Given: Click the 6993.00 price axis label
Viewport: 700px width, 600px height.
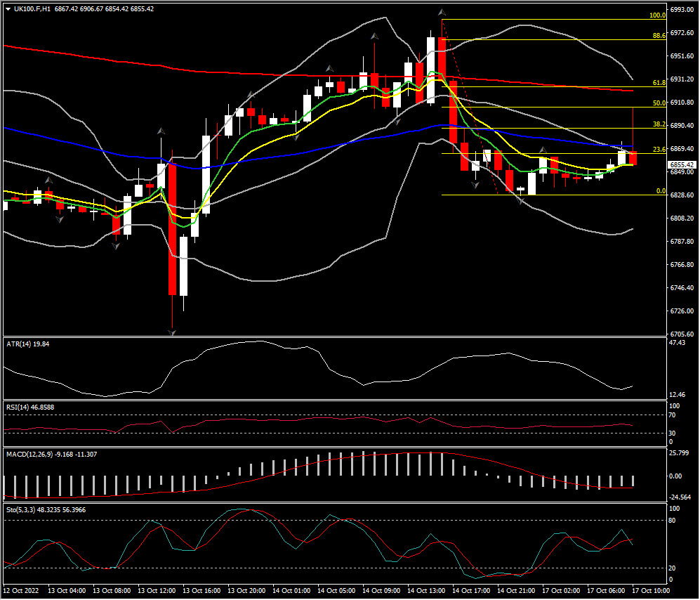Looking at the screenshot, I should pyautogui.click(x=682, y=10).
